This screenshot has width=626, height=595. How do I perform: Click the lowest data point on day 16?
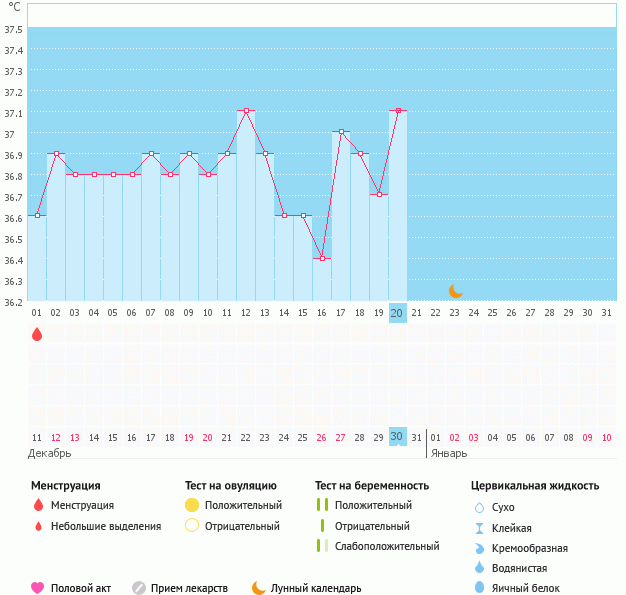pyautogui.click(x=322, y=258)
